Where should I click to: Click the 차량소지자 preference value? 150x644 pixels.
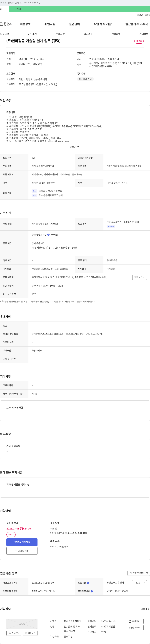click(x=37, y=351)
